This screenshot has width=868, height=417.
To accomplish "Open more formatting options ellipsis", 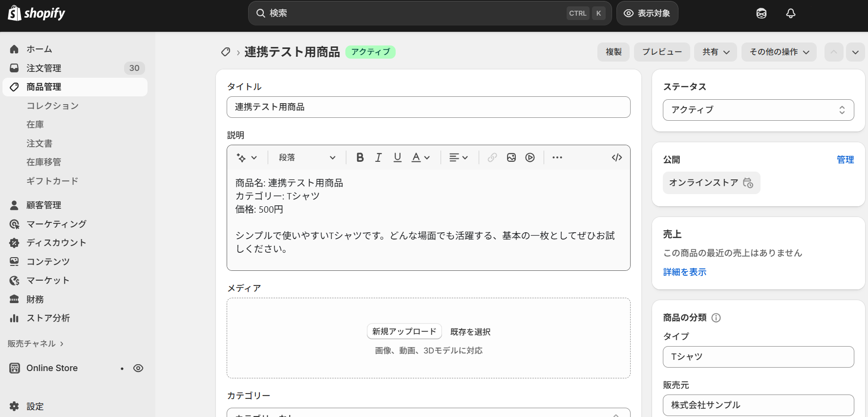I will pos(557,157).
